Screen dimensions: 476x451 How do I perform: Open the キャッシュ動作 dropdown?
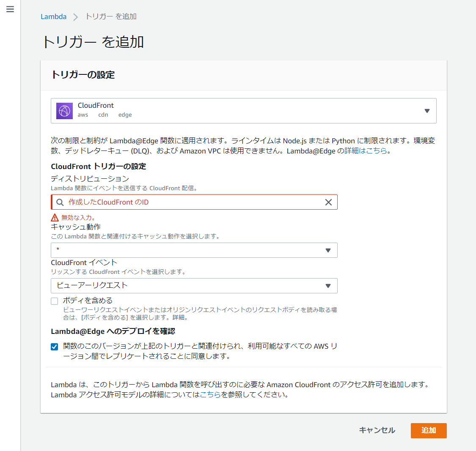click(328, 250)
